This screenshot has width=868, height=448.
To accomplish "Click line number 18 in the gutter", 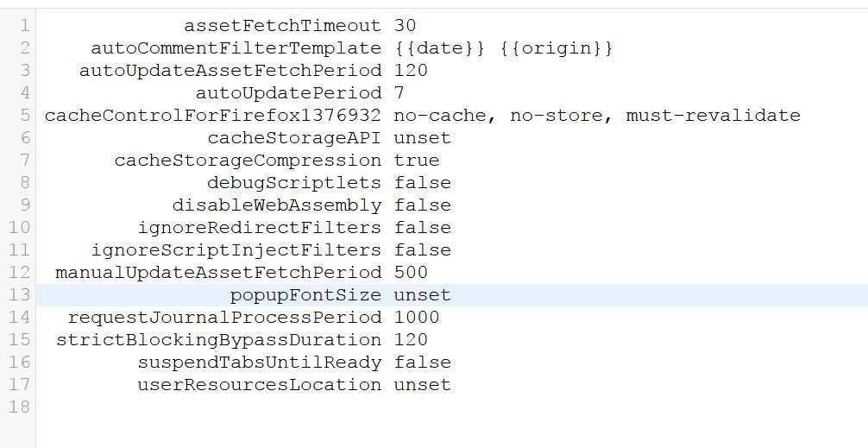I will [x=19, y=407].
